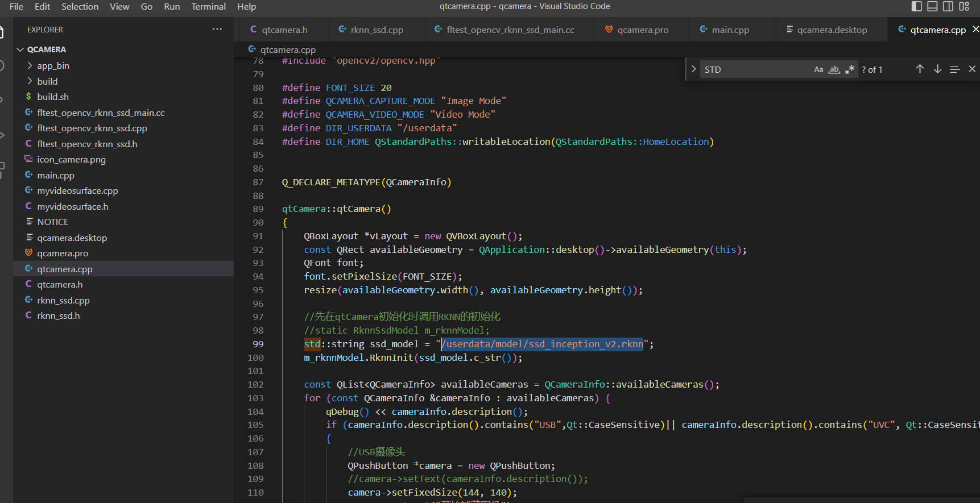The image size is (980, 503).
Task: Open qcamera.desktop in explorer tree
Action: (123, 238)
